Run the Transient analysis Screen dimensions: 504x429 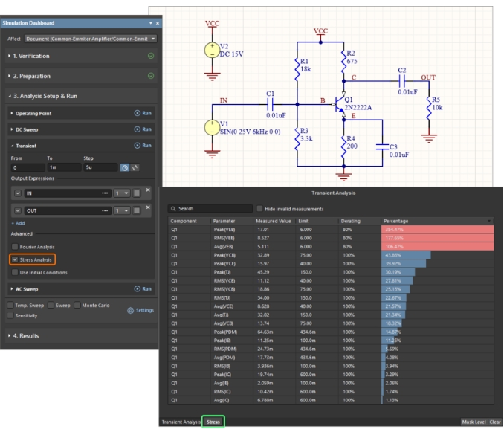143,146
